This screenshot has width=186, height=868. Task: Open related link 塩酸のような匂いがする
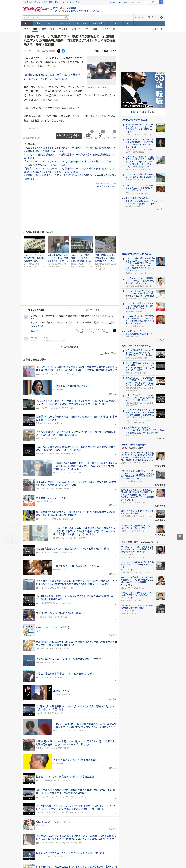(x=70, y=149)
